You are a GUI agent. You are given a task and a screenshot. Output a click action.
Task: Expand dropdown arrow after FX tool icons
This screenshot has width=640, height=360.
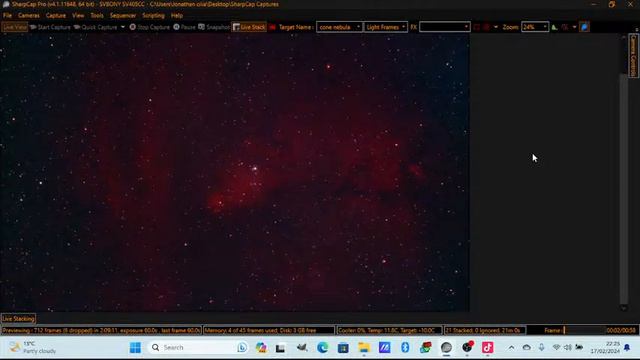(x=496, y=27)
